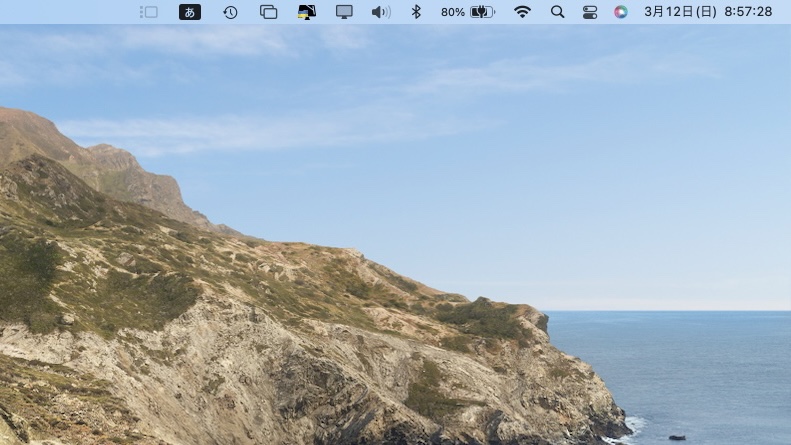
Task: Click the overlapping windows menu bar icon
Action: [268, 12]
